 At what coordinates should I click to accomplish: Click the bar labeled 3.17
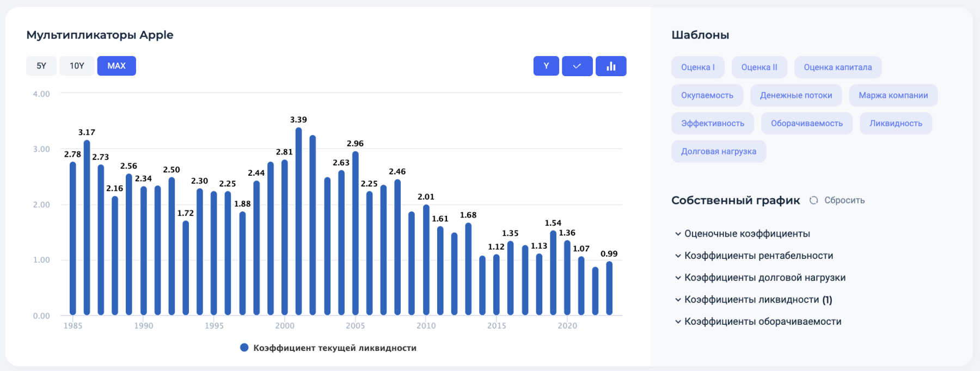(x=87, y=228)
